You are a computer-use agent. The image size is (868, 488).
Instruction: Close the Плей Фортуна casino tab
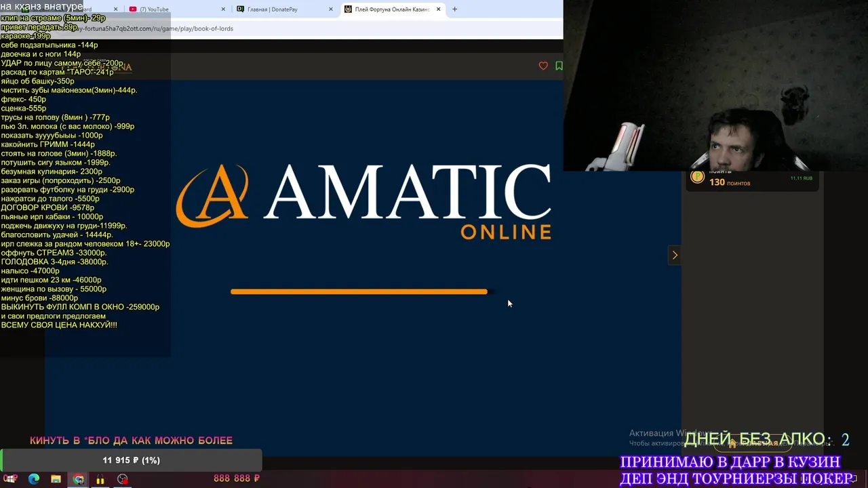pos(439,9)
